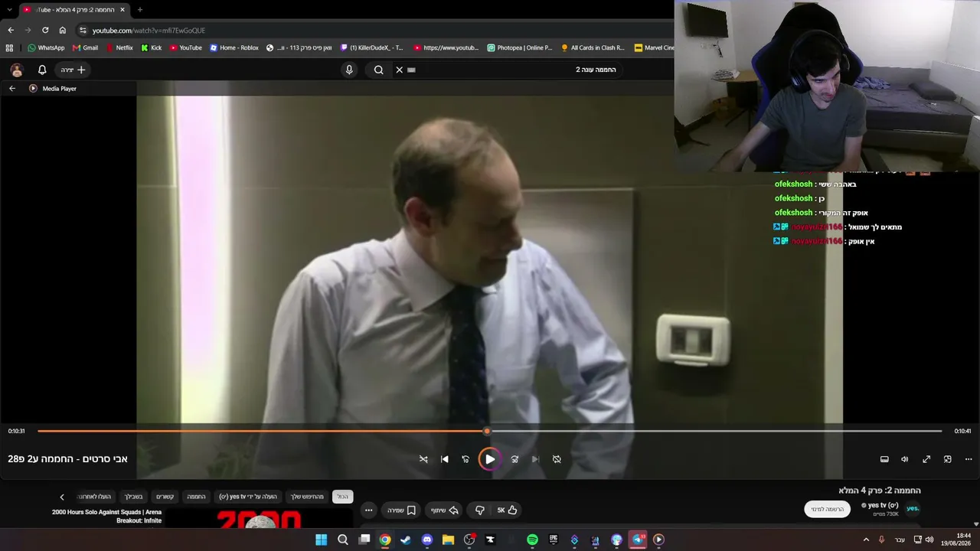The image size is (980, 551).
Task: Click the youtube.com address bar
Action: pos(375,31)
